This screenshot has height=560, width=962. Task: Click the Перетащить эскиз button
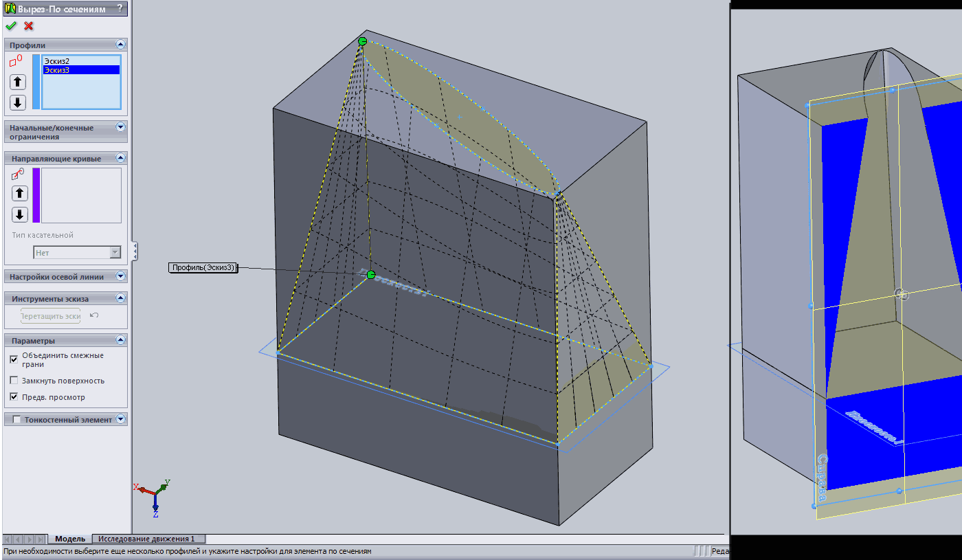point(51,316)
